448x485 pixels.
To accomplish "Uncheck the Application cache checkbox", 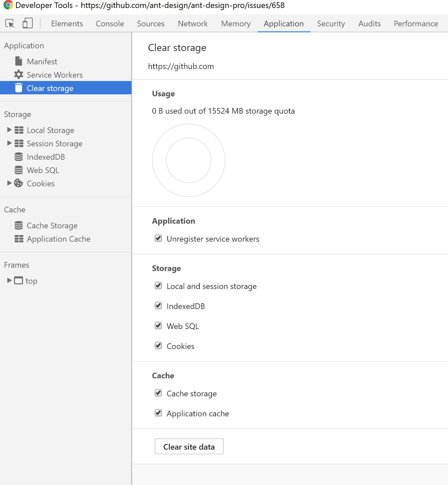I will click(158, 413).
